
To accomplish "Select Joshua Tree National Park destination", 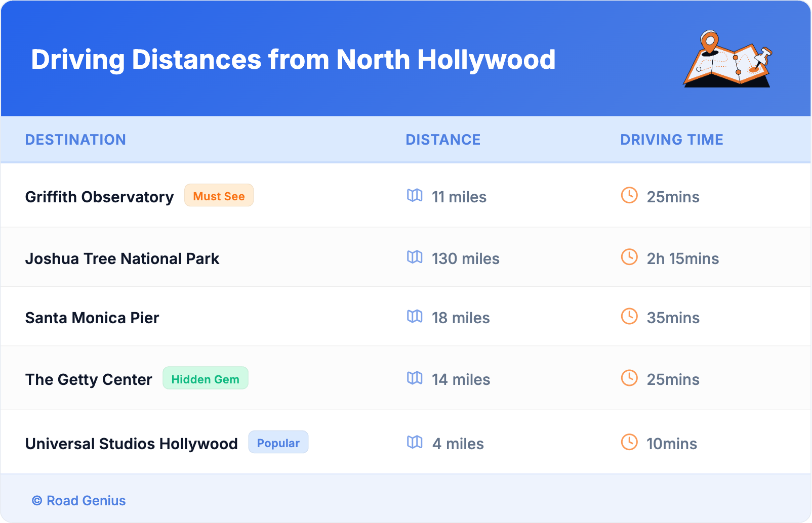I will point(122,258).
